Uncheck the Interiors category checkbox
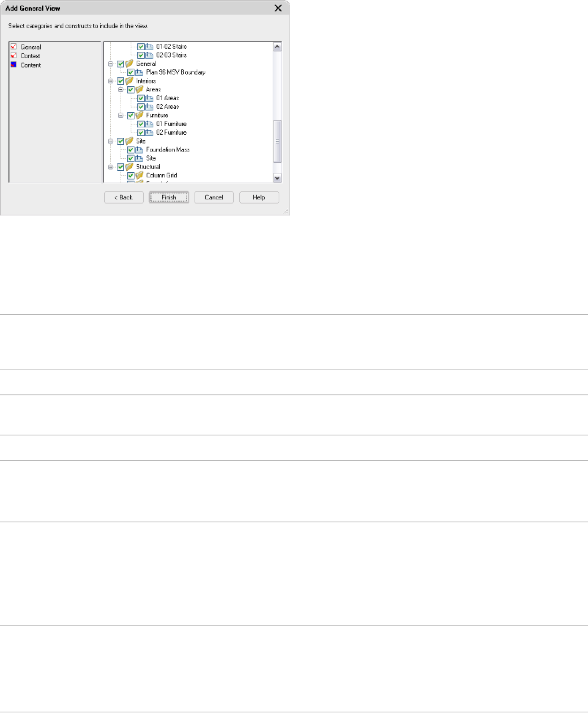 pos(121,81)
